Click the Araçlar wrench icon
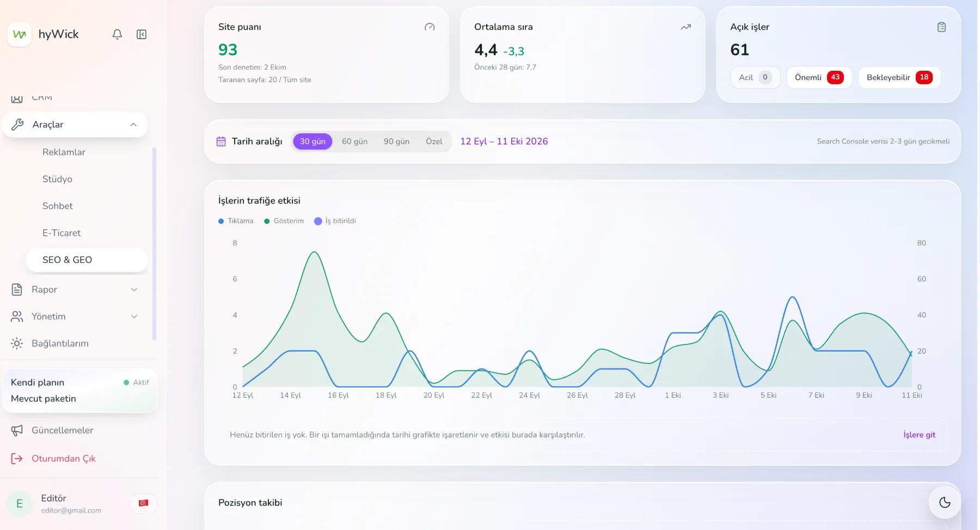Viewport: 980px width, 530px height. pyautogui.click(x=17, y=125)
